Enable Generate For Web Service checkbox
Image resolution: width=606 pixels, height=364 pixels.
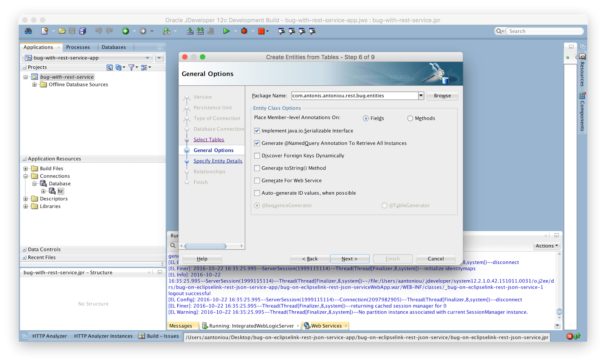point(257,181)
